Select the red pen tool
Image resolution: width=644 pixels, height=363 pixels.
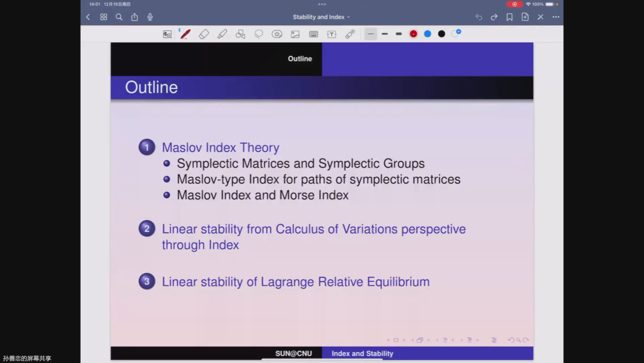coord(185,34)
